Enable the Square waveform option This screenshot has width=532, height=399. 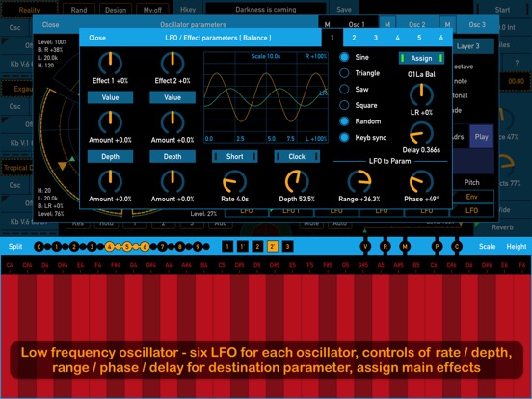(x=344, y=105)
